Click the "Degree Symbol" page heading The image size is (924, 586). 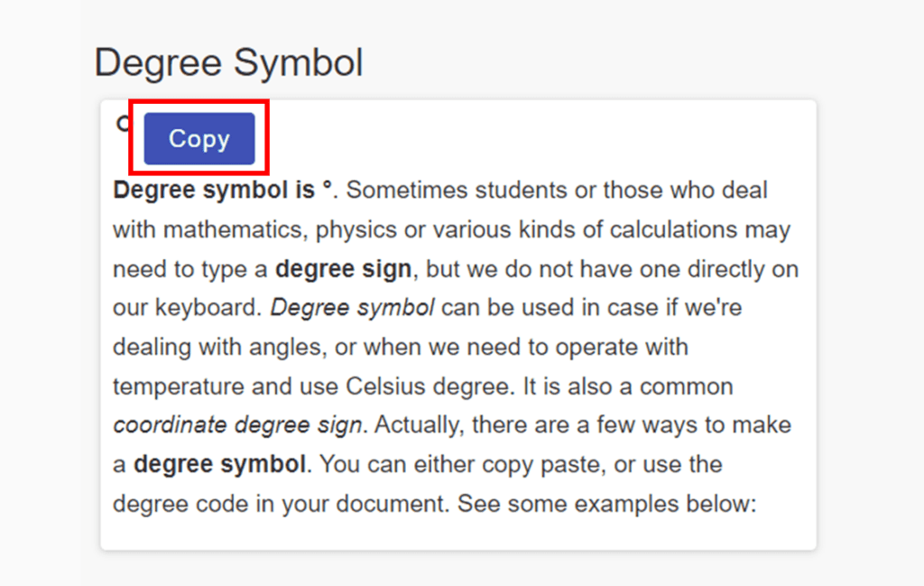tap(228, 61)
